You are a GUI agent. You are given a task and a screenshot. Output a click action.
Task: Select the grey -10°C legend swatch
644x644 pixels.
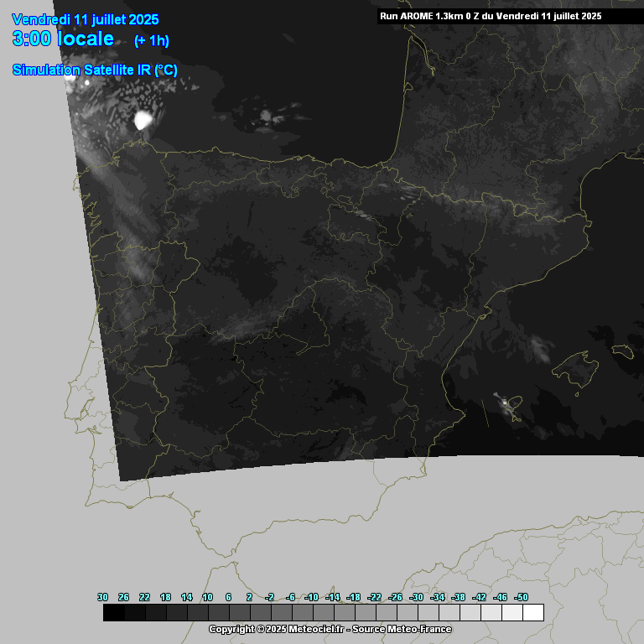pyautogui.click(x=324, y=612)
